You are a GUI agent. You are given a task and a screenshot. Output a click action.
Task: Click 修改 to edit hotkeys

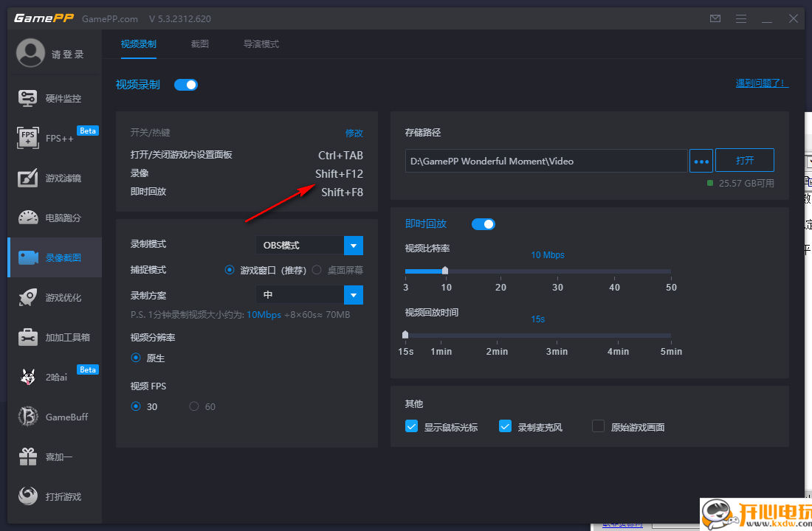(x=354, y=133)
